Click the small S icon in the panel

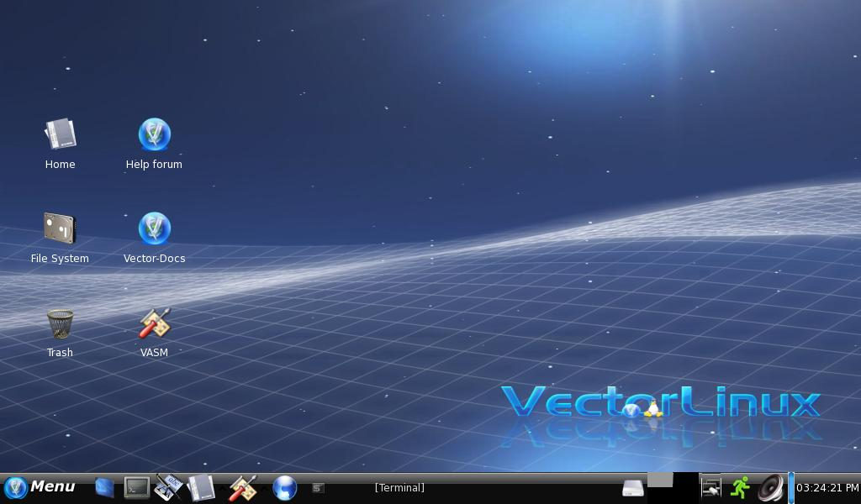click(x=317, y=487)
